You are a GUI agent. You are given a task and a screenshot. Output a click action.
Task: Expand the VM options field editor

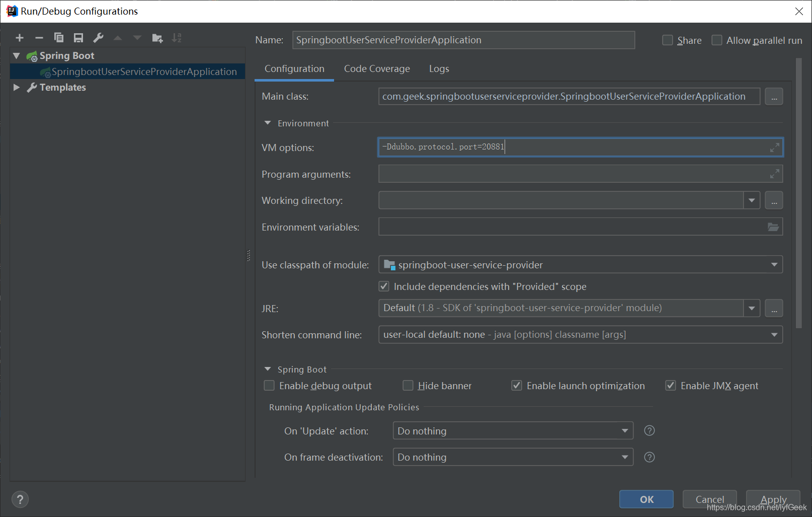(774, 147)
